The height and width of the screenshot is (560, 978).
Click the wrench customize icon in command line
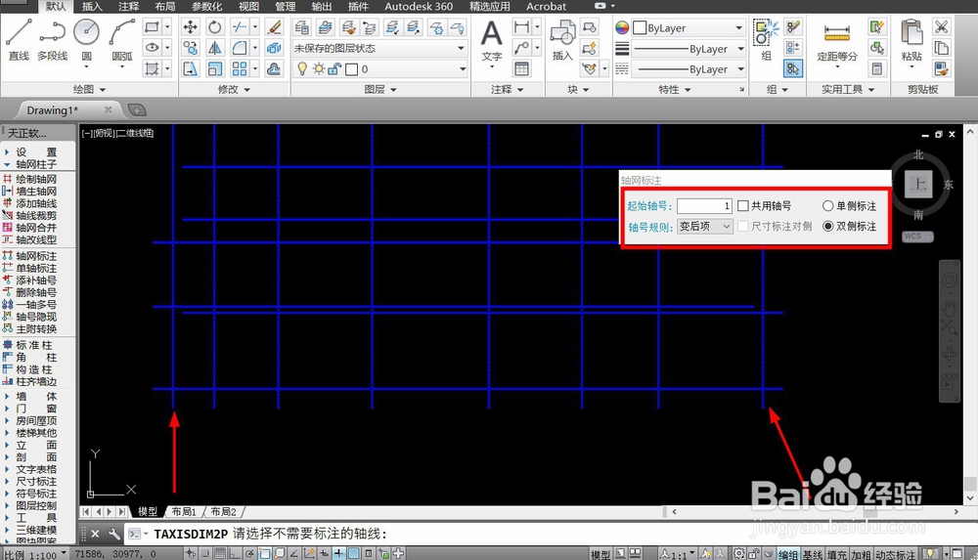(114, 534)
